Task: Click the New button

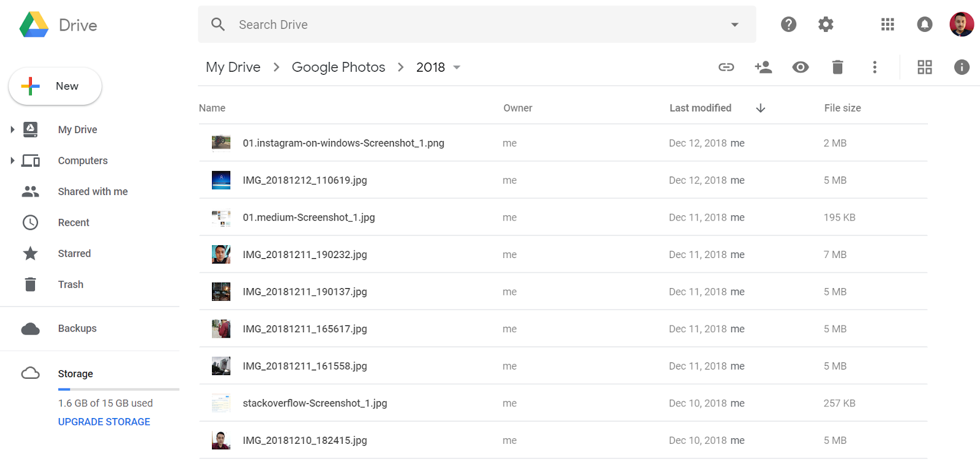Action: pos(55,86)
